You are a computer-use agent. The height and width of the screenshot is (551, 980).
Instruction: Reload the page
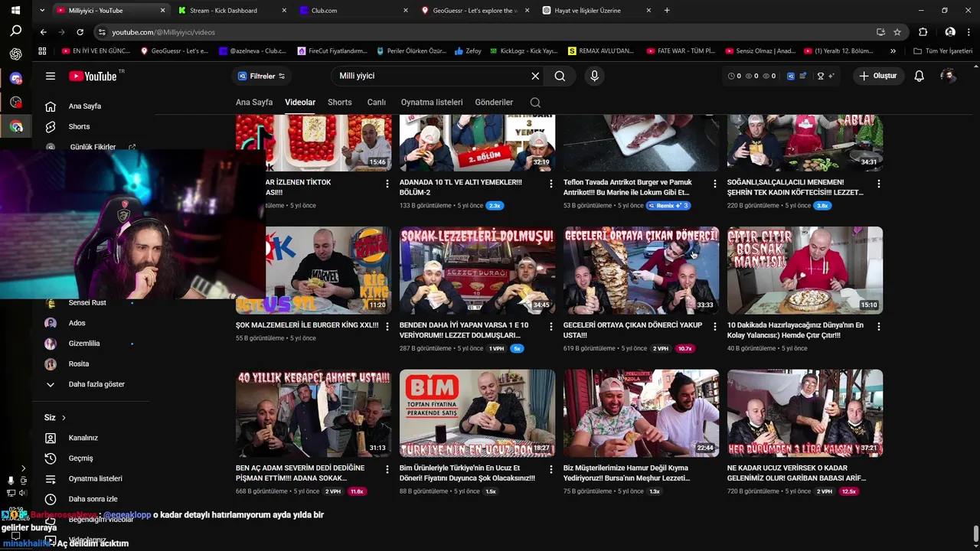(x=80, y=32)
